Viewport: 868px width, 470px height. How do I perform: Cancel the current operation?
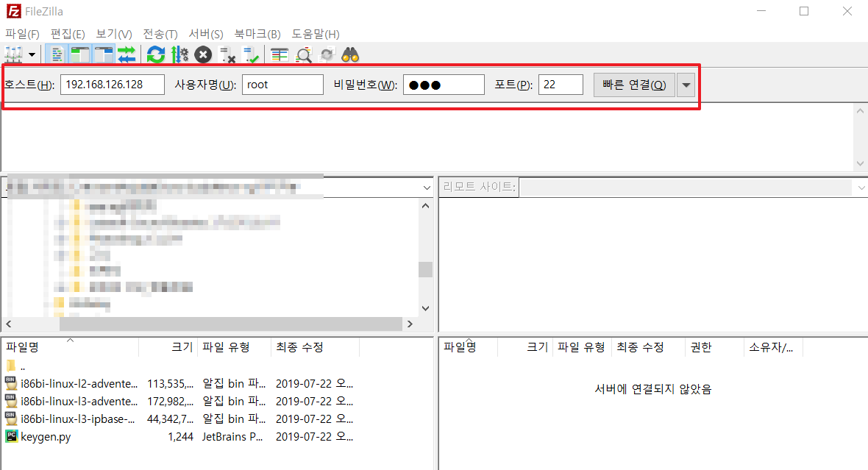click(203, 55)
